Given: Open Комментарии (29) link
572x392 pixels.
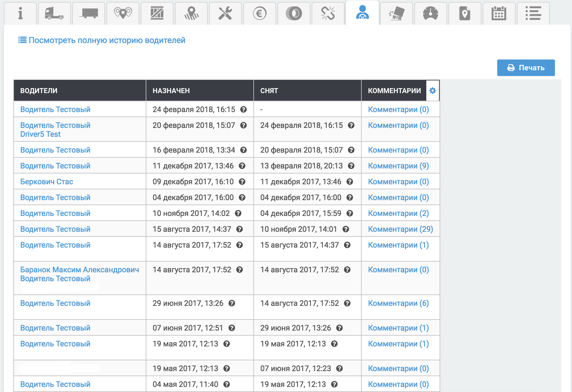Looking at the screenshot, I should [400, 229].
